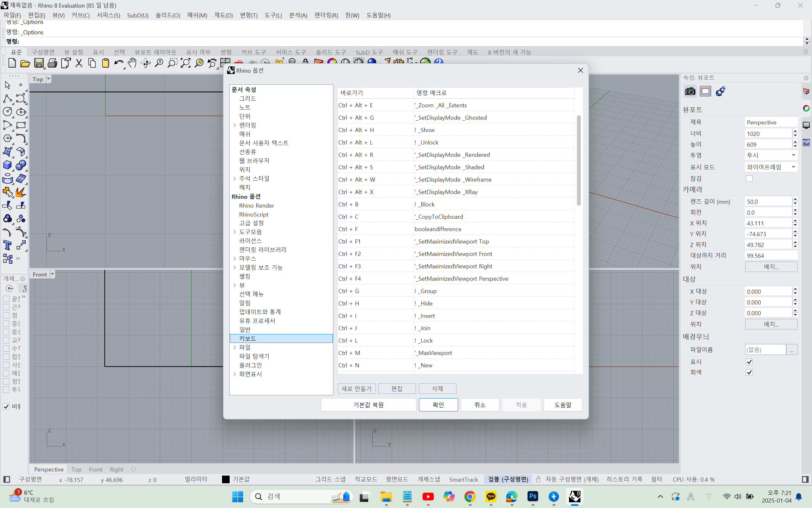Select the Boolean union spheres tool
This screenshot has height=508, width=812.
(21, 165)
